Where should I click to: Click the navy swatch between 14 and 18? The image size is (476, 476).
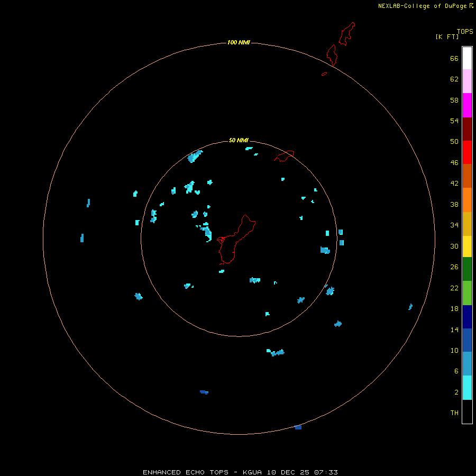pos(467,317)
